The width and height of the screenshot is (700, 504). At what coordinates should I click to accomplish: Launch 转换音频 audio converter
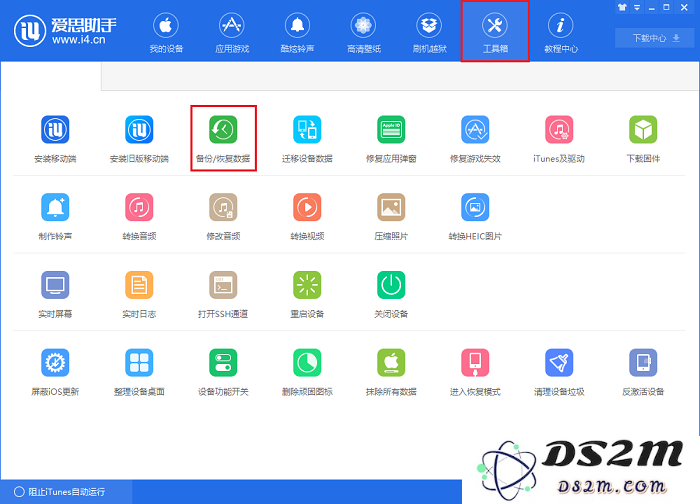tap(139, 217)
